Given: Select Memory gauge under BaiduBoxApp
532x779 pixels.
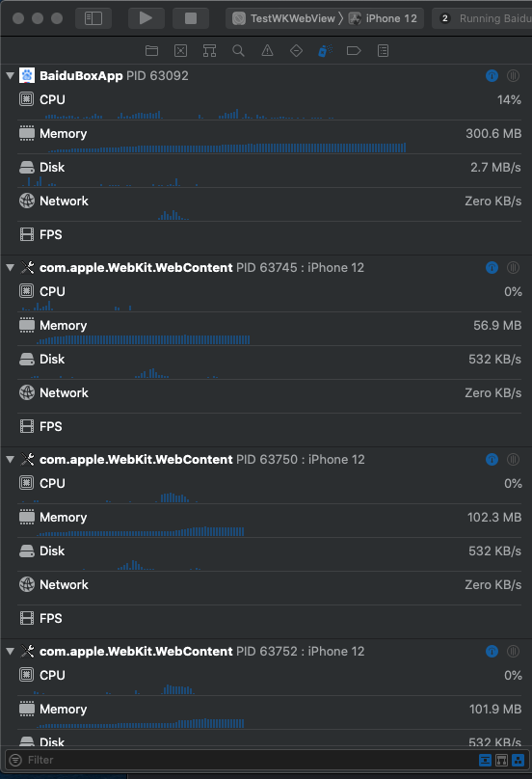Looking at the screenshot, I should click(270, 137).
